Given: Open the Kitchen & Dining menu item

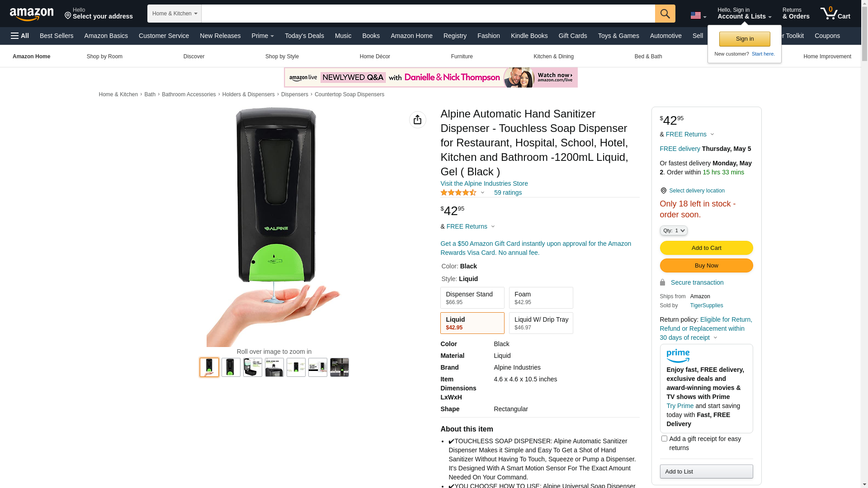Looking at the screenshot, I should 554,56.
